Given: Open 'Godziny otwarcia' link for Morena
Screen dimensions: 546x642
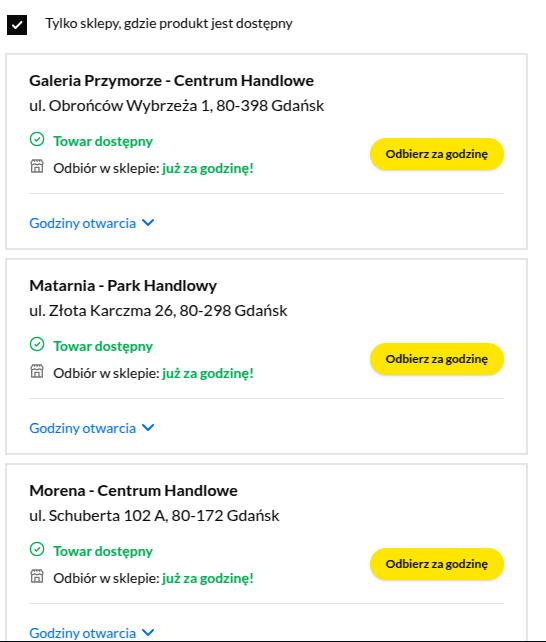Looking at the screenshot, I should (x=82, y=633).
